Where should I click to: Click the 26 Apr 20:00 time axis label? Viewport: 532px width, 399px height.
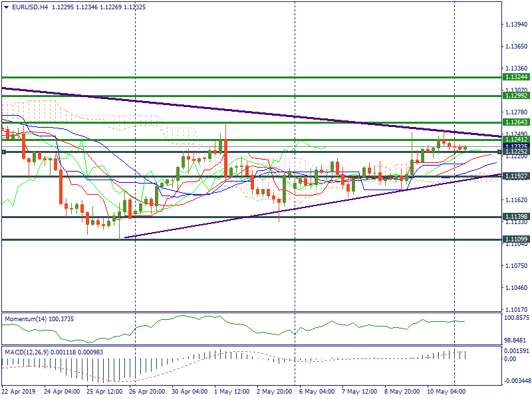[x=148, y=392]
